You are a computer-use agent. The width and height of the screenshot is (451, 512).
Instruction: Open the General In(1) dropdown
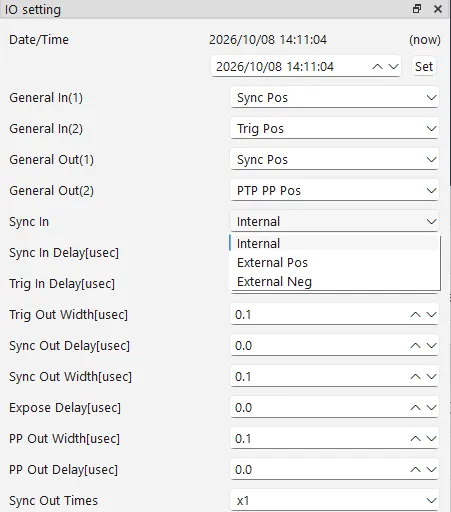(x=334, y=98)
